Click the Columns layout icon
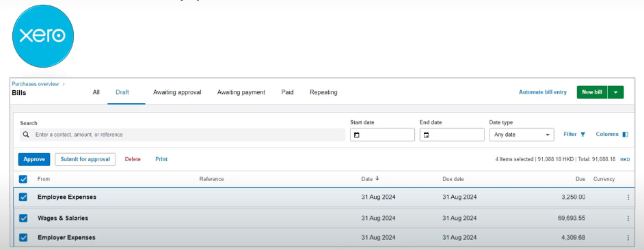644x250 pixels. (625, 135)
